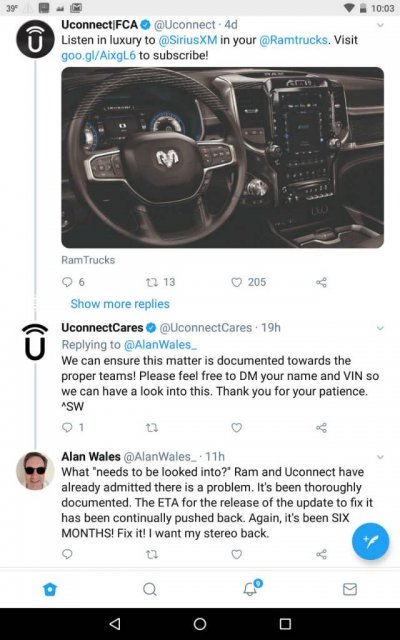Expand options chevron on Alan Wales tweet
400x640 pixels.
(x=380, y=457)
